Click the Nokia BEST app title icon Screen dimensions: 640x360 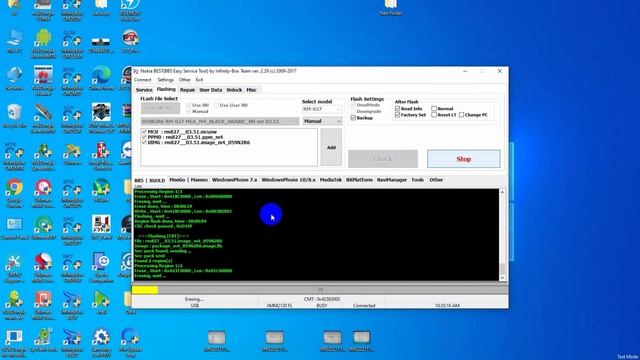(x=136, y=71)
